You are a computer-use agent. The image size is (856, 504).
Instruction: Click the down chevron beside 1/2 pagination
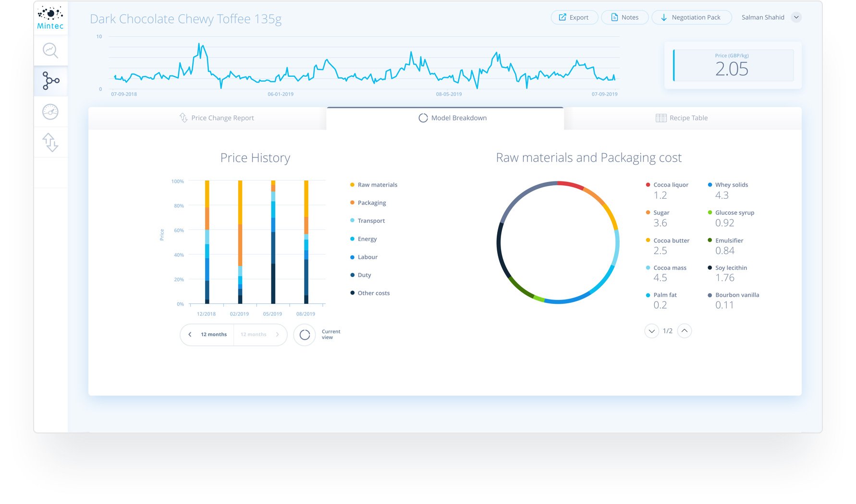click(x=651, y=331)
